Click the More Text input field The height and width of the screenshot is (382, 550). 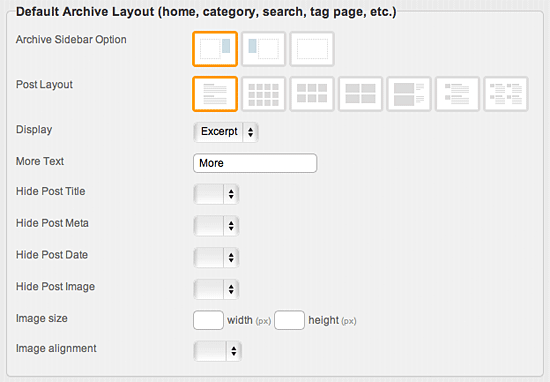(x=255, y=163)
